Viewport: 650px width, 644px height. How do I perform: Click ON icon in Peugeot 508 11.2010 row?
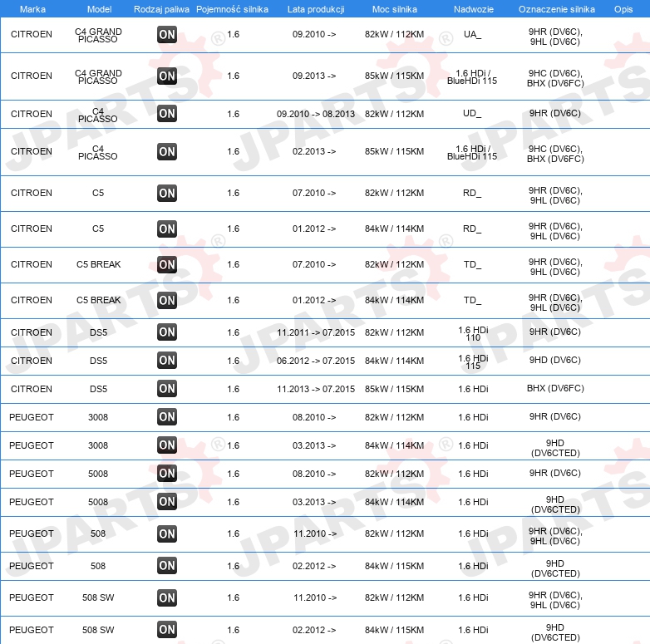tap(167, 533)
